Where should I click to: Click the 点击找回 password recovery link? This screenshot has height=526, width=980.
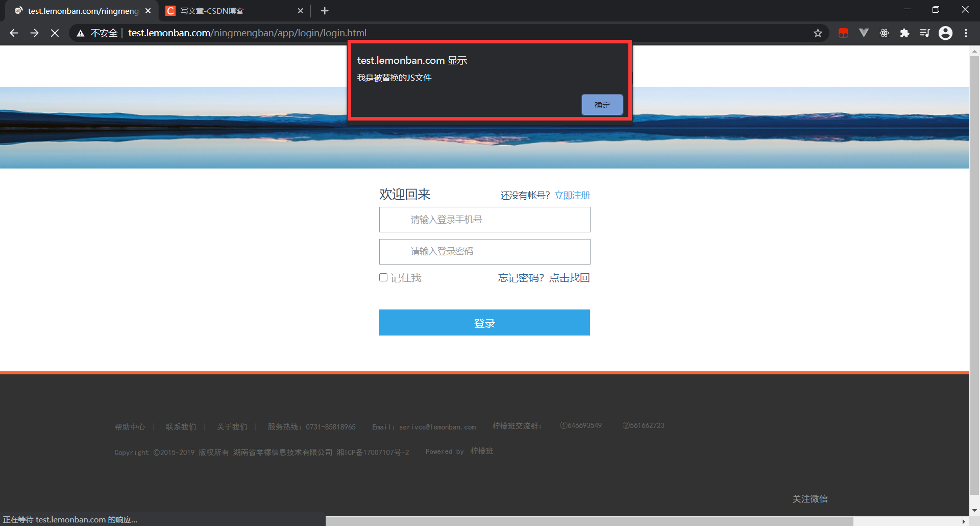pyautogui.click(x=569, y=277)
